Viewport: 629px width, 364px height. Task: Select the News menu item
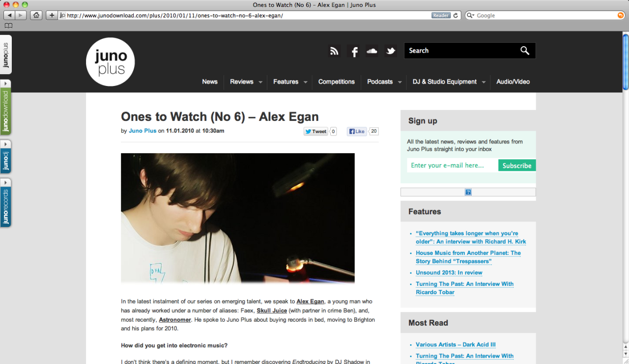210,82
